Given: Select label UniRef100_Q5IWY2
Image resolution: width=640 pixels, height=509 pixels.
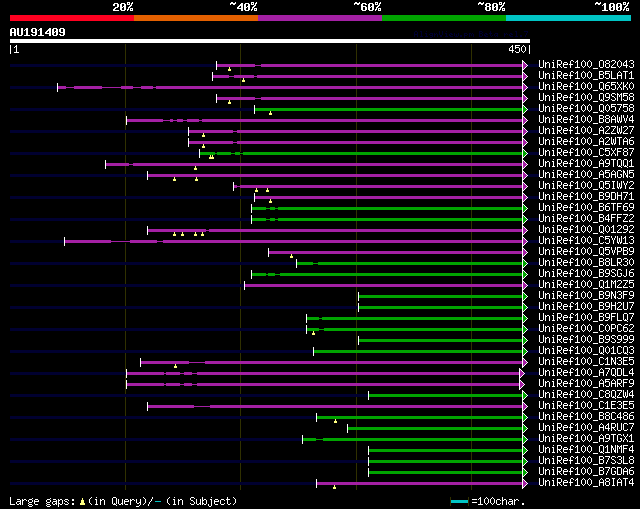Looking at the screenshot, I should click(586, 185).
